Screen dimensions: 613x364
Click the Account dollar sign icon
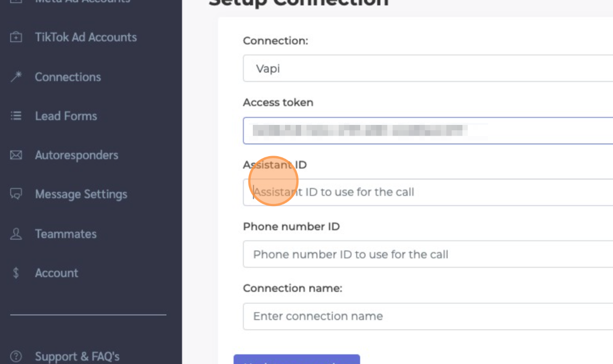(x=16, y=273)
